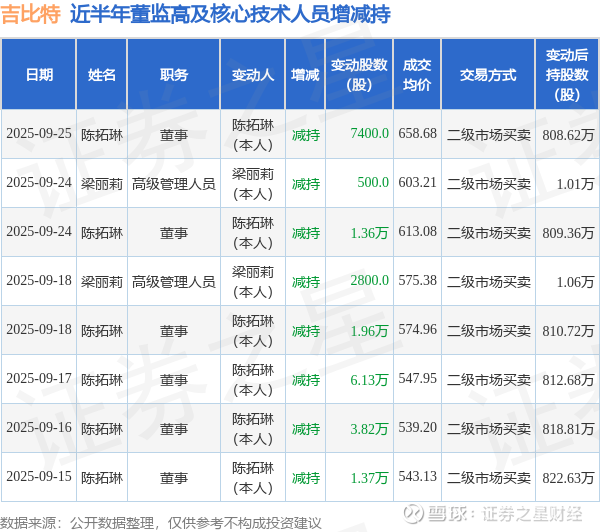Click 梁丽莉(本人) in the row priced 603.21
The image size is (600, 532).
(x=253, y=184)
